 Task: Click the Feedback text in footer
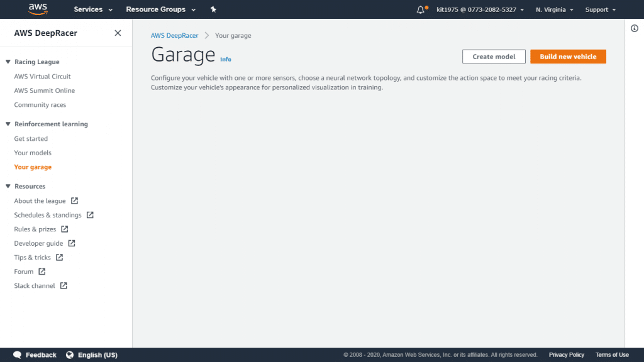[x=41, y=355]
